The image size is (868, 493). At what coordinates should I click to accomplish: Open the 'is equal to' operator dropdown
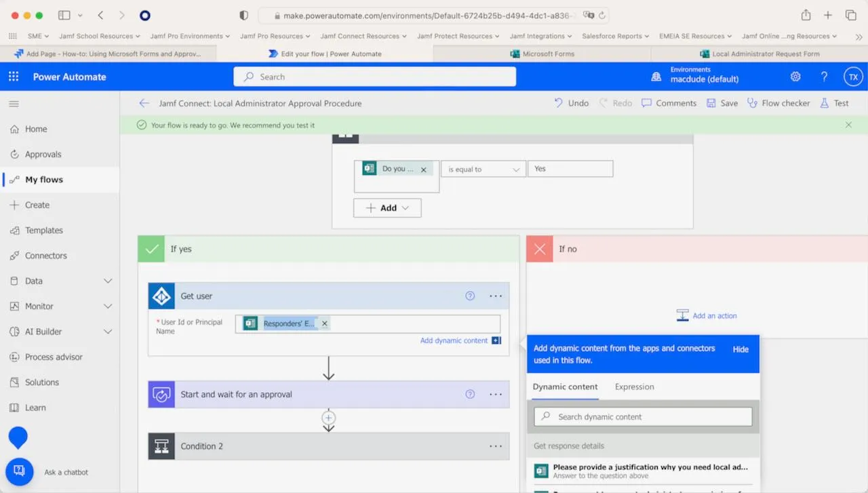482,168
